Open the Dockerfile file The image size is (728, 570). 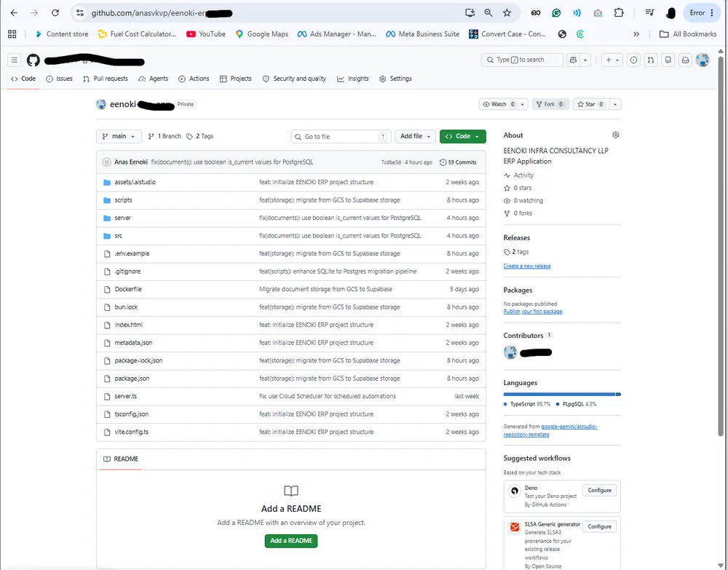click(128, 289)
